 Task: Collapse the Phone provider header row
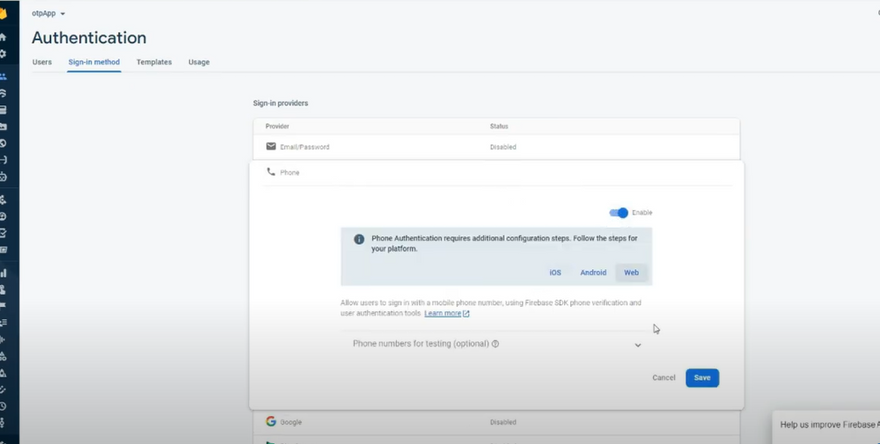point(495,172)
